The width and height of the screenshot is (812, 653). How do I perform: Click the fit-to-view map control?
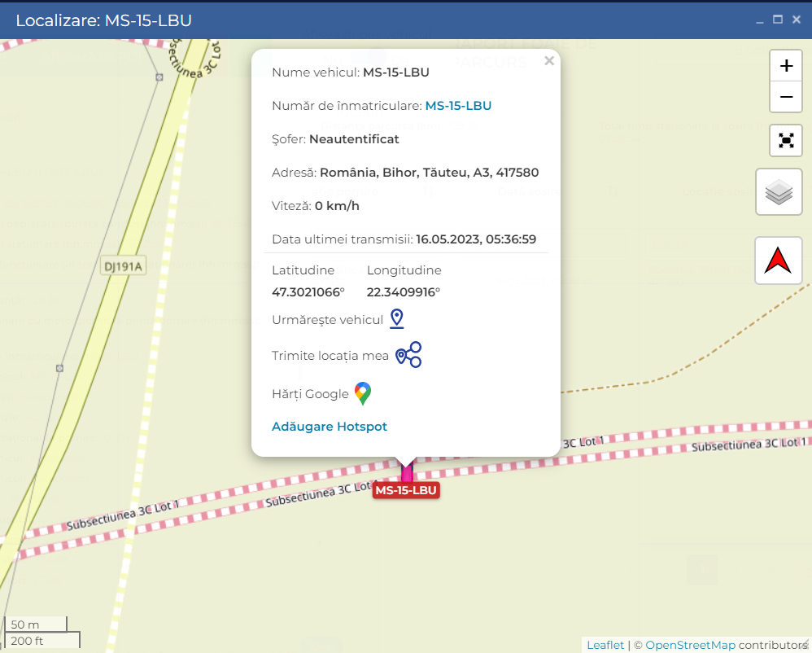point(786,140)
